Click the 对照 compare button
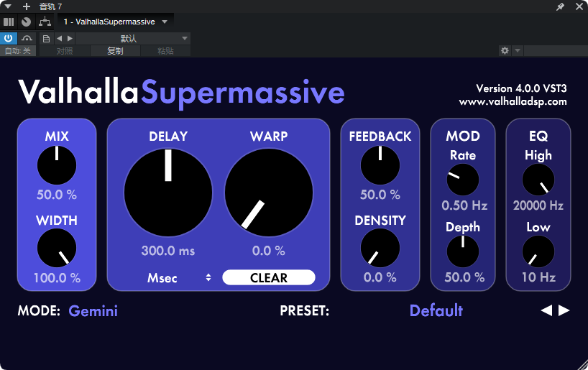588x370 pixels. coord(65,51)
